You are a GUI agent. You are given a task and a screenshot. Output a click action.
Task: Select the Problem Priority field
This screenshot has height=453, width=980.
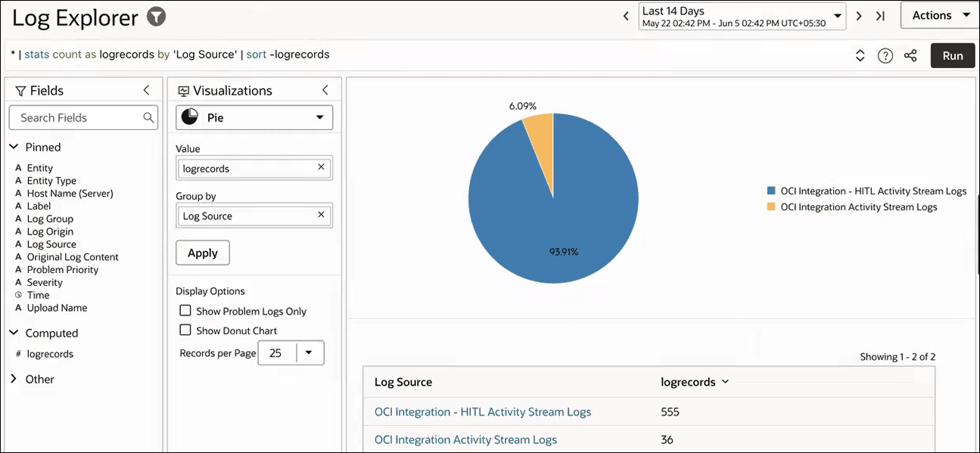tap(63, 269)
